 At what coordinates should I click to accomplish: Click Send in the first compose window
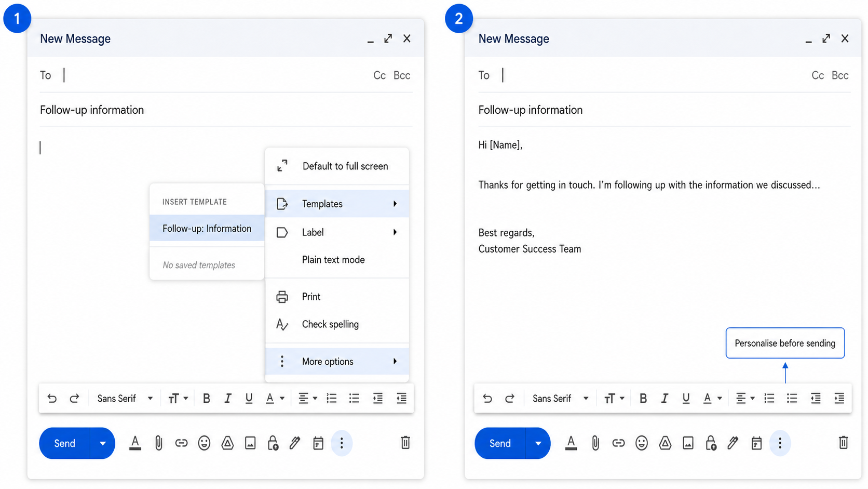(64, 443)
